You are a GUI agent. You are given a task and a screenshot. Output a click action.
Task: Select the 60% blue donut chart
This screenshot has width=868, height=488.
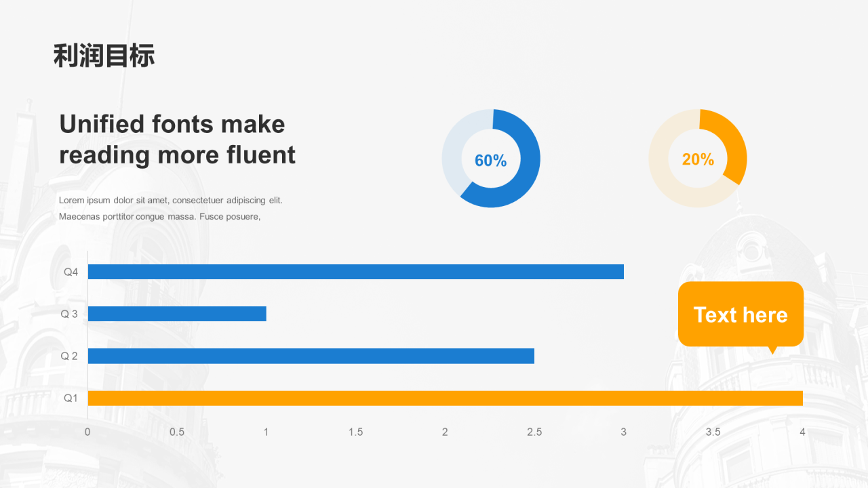point(491,158)
